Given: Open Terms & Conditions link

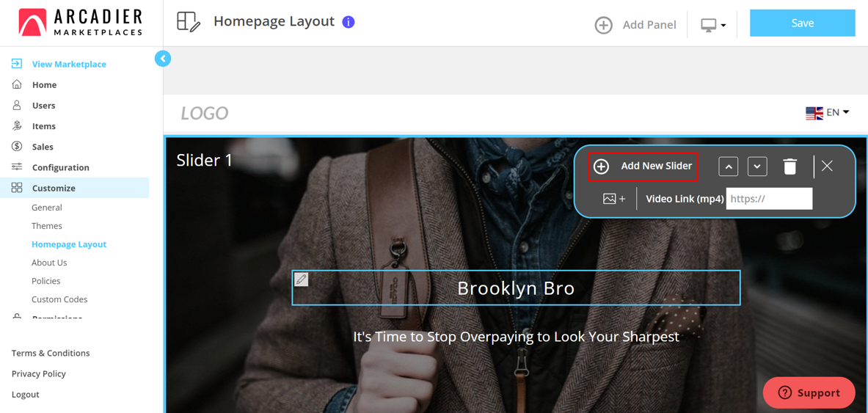Looking at the screenshot, I should 51,353.
